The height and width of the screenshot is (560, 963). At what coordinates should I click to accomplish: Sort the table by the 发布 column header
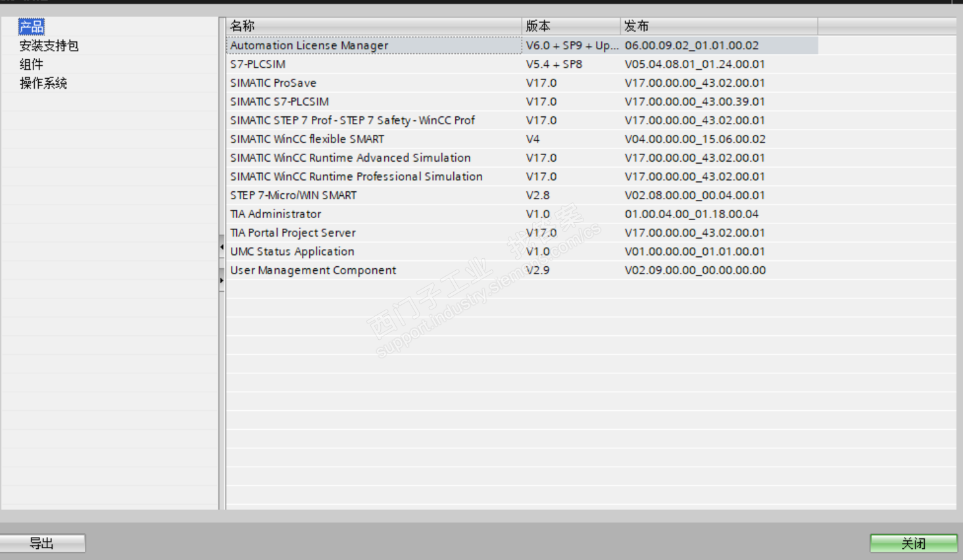(719, 26)
